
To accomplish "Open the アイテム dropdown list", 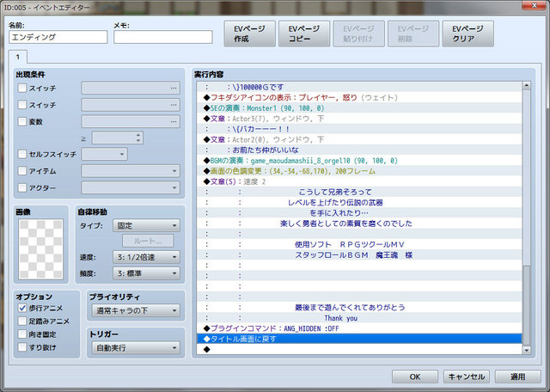I will [x=131, y=171].
